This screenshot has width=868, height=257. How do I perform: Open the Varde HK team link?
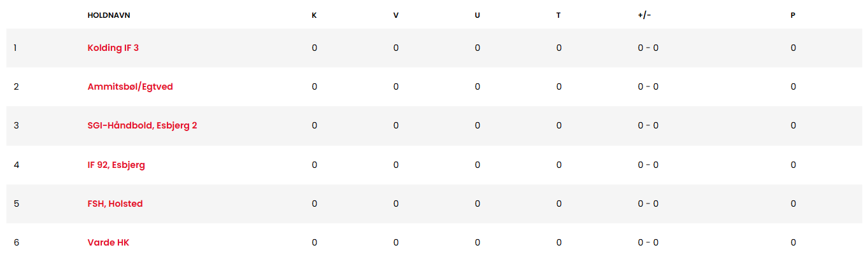coord(108,242)
